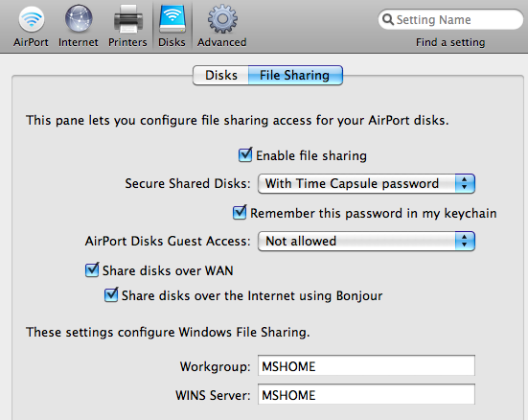This screenshot has height=420, width=528.
Task: Select the File Sharing tab
Action: coord(295,75)
